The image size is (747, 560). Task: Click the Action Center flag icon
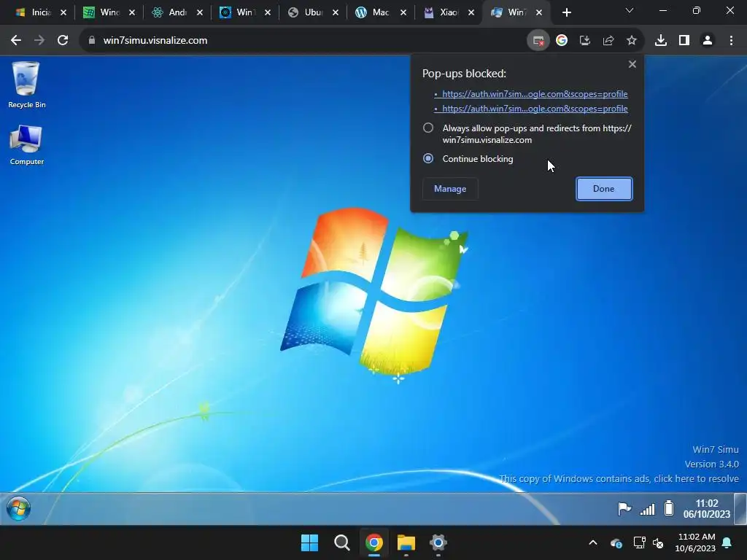(624, 508)
